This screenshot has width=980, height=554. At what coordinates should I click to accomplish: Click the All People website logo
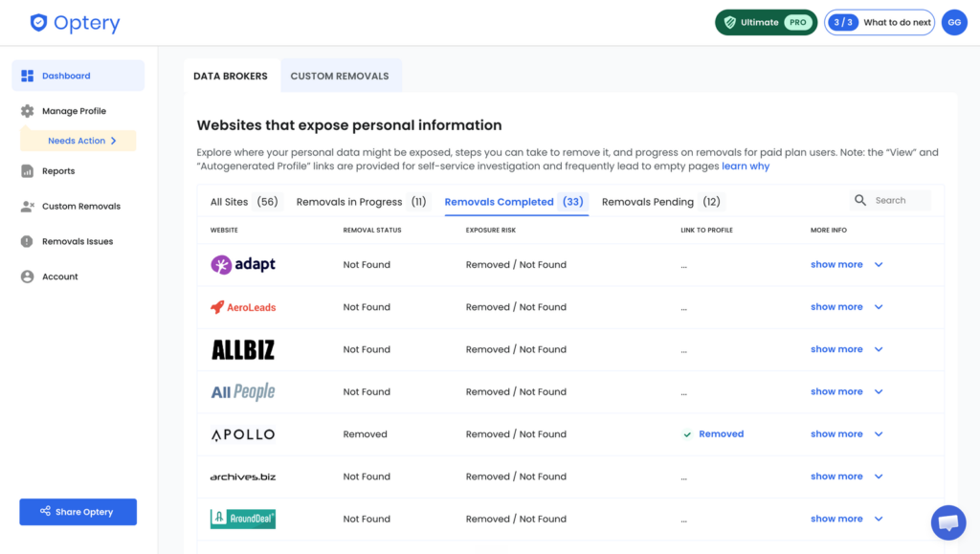tap(243, 391)
